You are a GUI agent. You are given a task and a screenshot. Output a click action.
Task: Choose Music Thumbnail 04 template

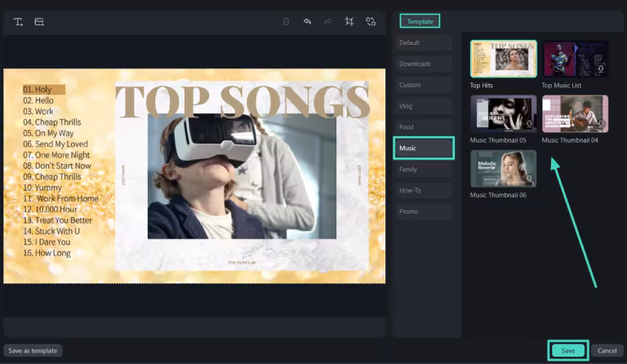(575, 113)
